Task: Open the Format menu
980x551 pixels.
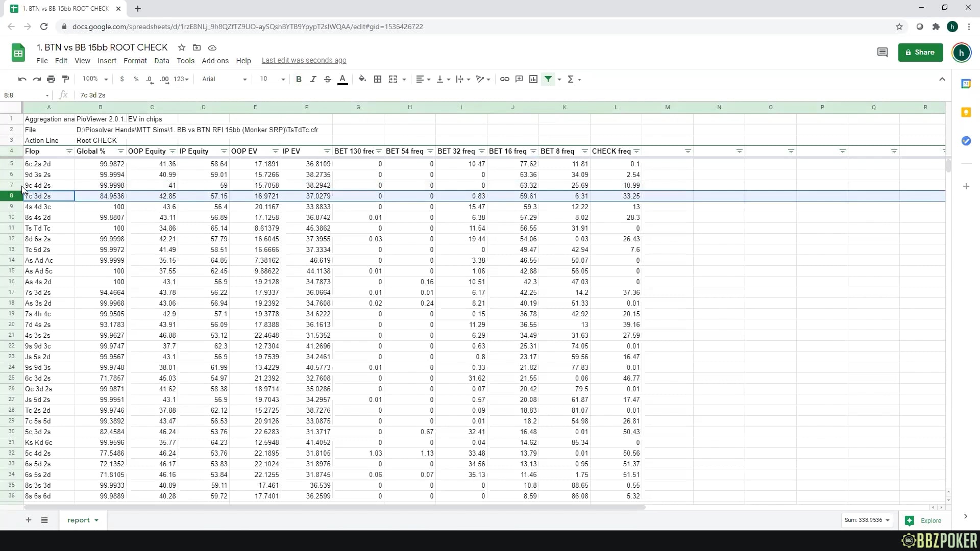Action: [135, 60]
